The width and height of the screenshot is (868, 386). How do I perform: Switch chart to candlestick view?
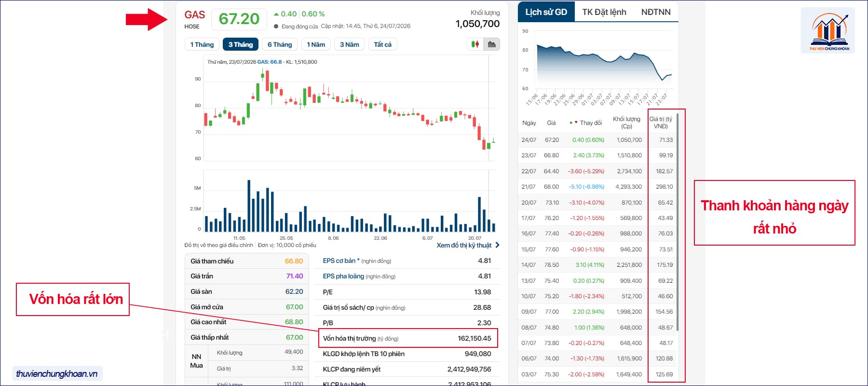pyautogui.click(x=475, y=44)
